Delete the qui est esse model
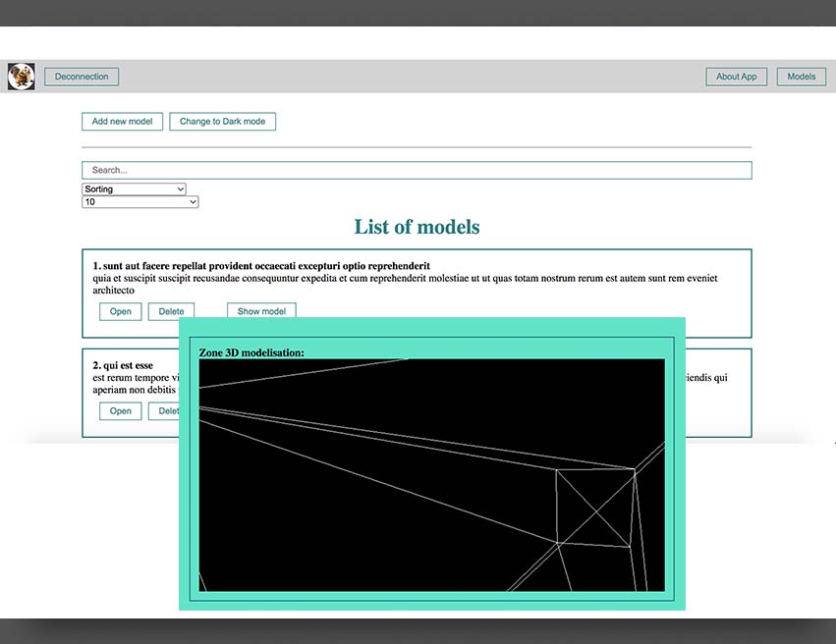 [164, 411]
